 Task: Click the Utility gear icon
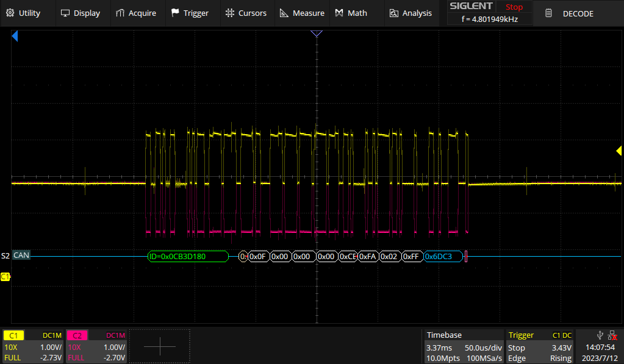tap(9, 12)
